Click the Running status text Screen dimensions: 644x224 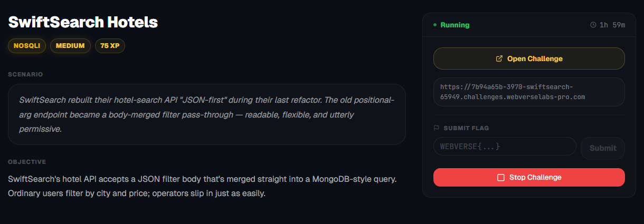coord(455,25)
